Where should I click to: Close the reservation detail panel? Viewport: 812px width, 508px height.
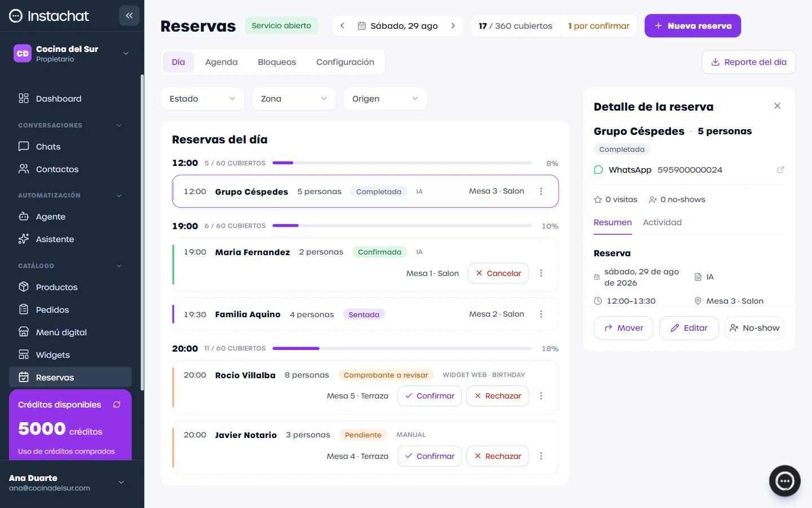(x=777, y=106)
